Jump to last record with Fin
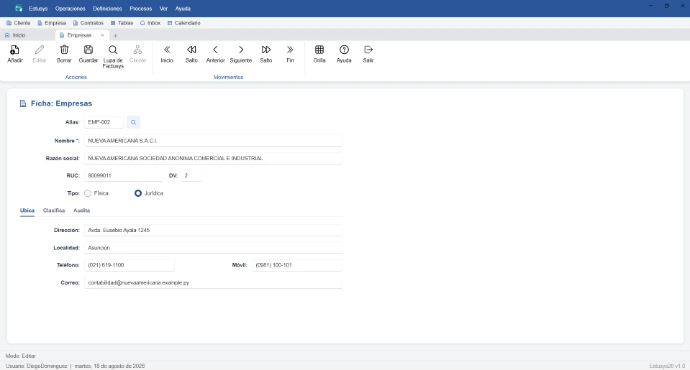 click(290, 50)
